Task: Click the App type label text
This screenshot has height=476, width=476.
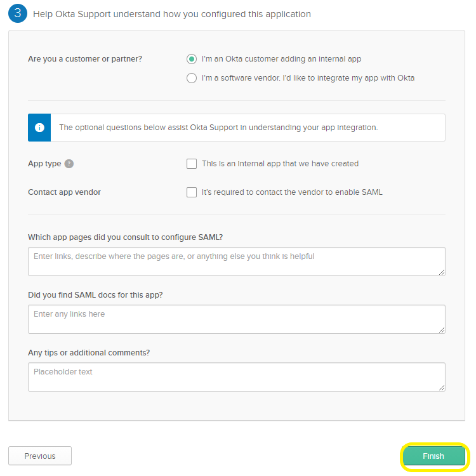Action: coord(44,164)
